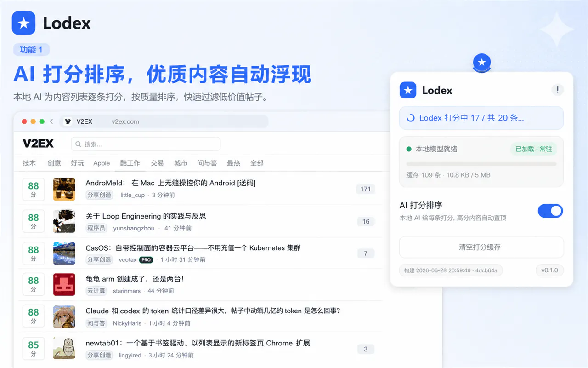Click the Lodex star icon inside the popup panel
Viewport: 588px width, 368px height.
pyautogui.click(x=408, y=90)
